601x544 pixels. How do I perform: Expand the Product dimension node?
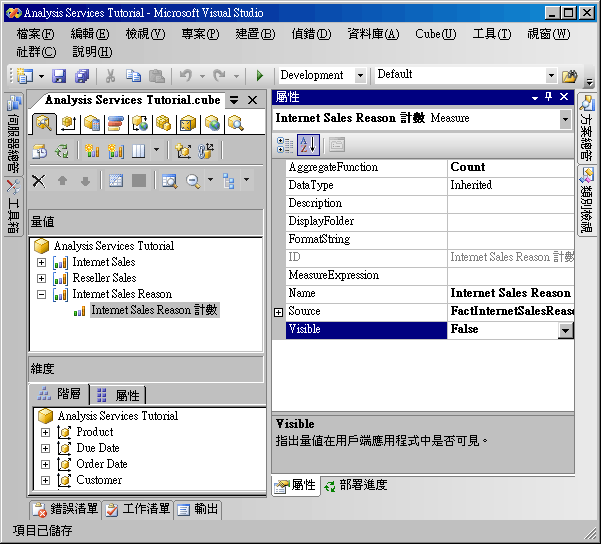(45, 432)
